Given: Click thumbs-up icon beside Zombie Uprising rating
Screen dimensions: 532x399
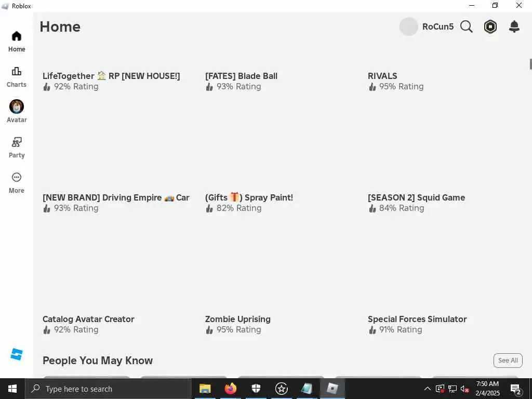Looking at the screenshot, I should coord(209,330).
